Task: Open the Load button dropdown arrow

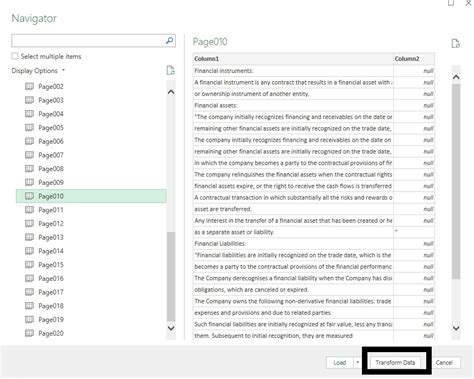Action: click(357, 362)
